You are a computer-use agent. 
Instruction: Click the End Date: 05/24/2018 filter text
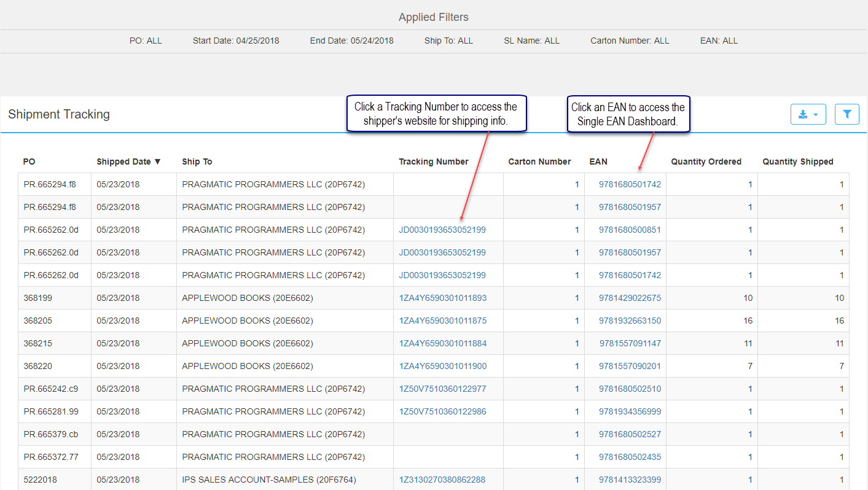coord(352,41)
